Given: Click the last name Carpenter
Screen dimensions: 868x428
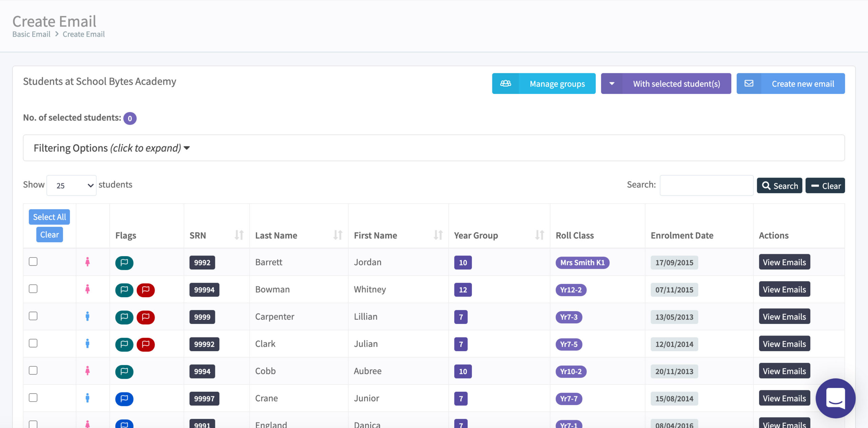Looking at the screenshot, I should click(x=275, y=317).
